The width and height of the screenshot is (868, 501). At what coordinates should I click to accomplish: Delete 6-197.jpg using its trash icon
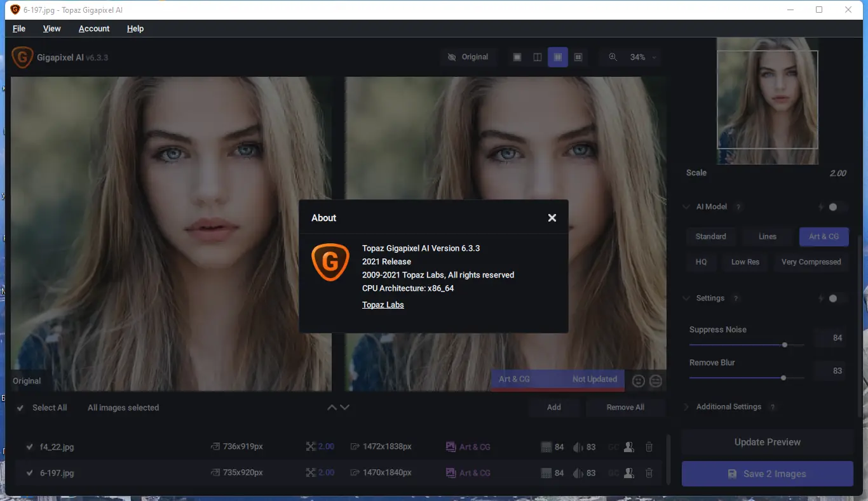[649, 473]
